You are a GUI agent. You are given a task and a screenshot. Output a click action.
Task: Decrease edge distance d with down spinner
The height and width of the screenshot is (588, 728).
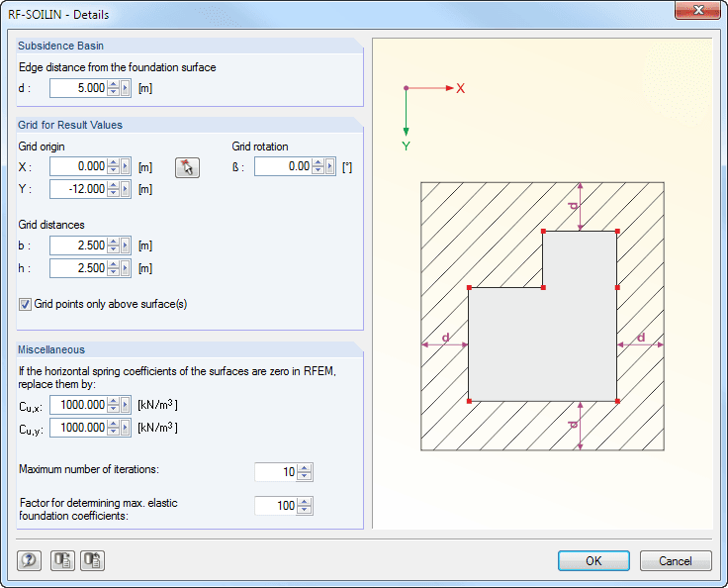tap(114, 92)
